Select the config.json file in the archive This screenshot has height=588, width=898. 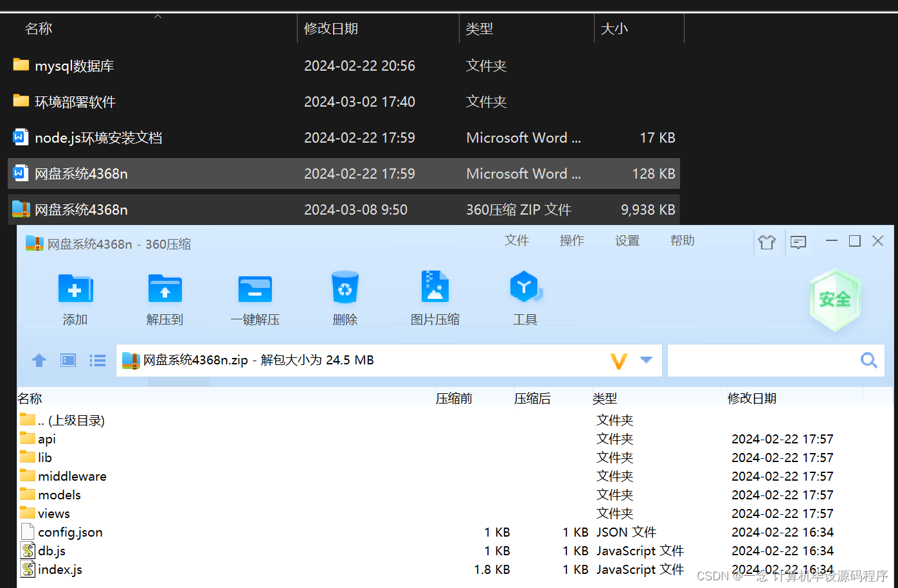(71, 532)
